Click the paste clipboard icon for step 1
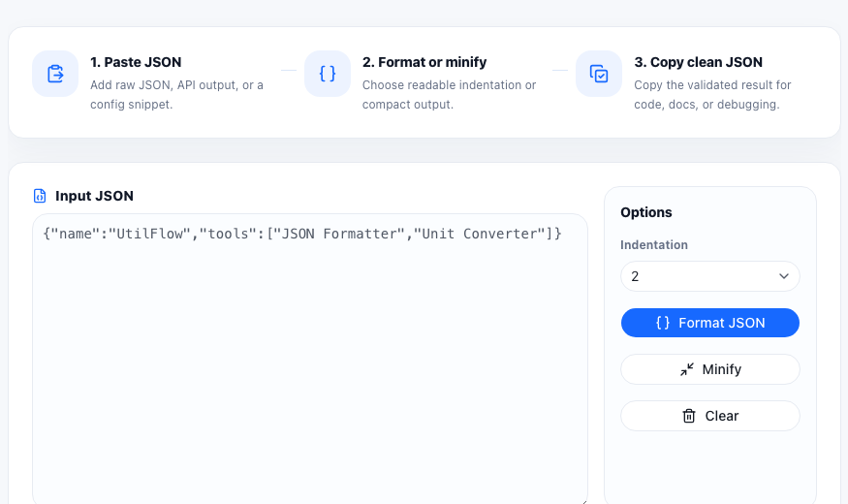This screenshot has width=848, height=504. point(55,74)
